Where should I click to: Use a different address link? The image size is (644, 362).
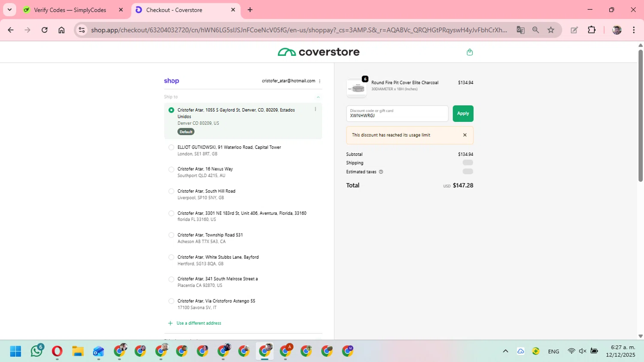click(x=194, y=323)
